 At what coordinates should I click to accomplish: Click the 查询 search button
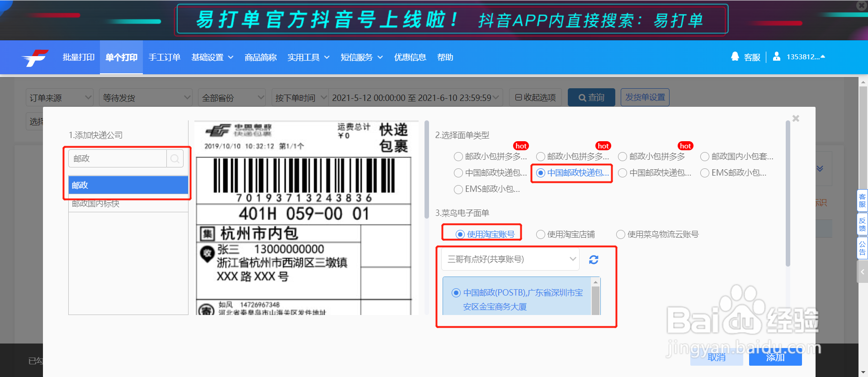pos(591,97)
